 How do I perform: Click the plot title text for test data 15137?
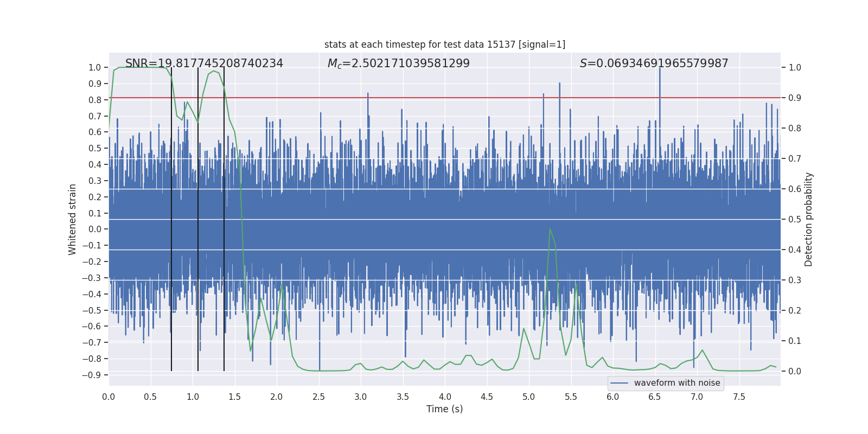pos(444,44)
